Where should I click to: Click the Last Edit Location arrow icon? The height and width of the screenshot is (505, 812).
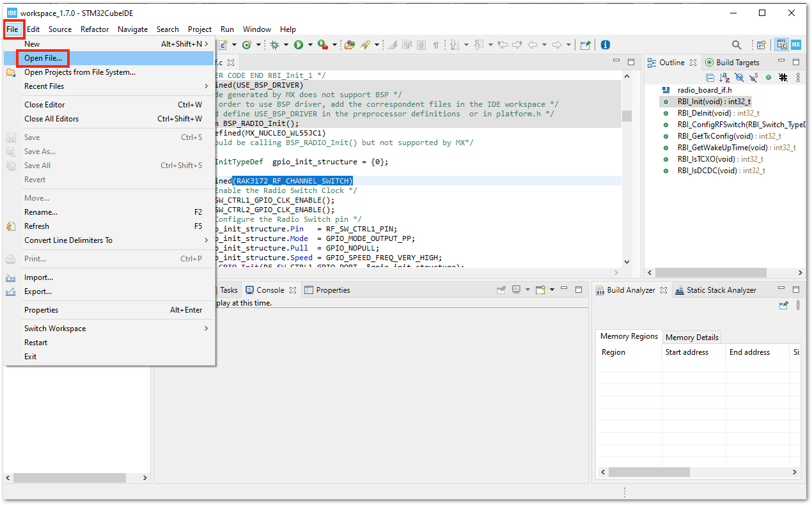point(503,45)
